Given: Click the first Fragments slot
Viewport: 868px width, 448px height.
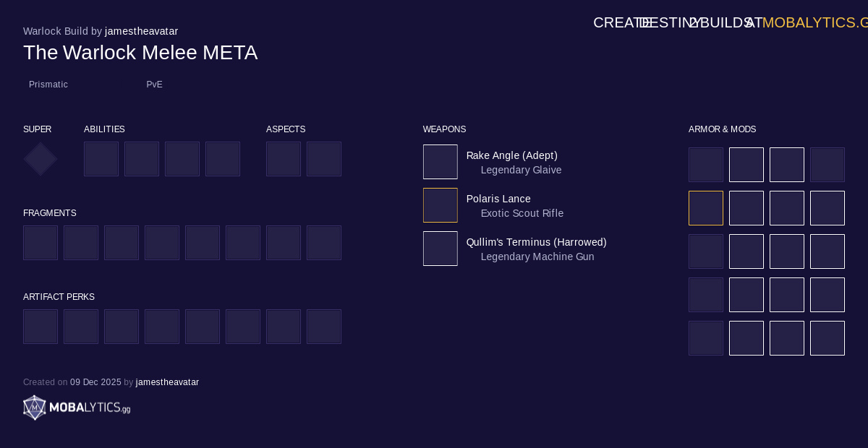Looking at the screenshot, I should [x=41, y=243].
